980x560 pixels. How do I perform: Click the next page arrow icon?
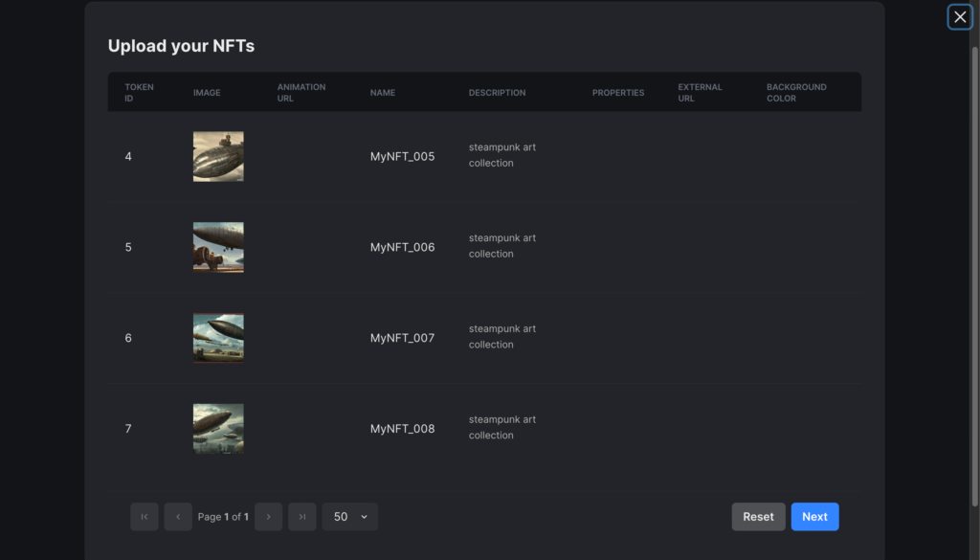(269, 517)
